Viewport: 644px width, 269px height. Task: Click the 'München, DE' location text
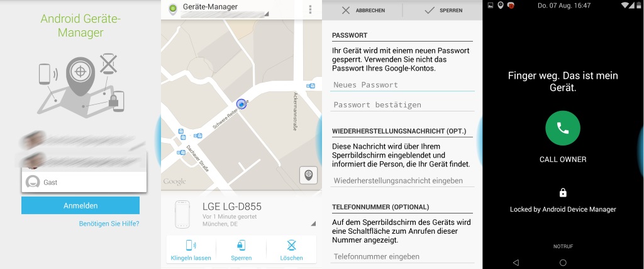point(220,224)
